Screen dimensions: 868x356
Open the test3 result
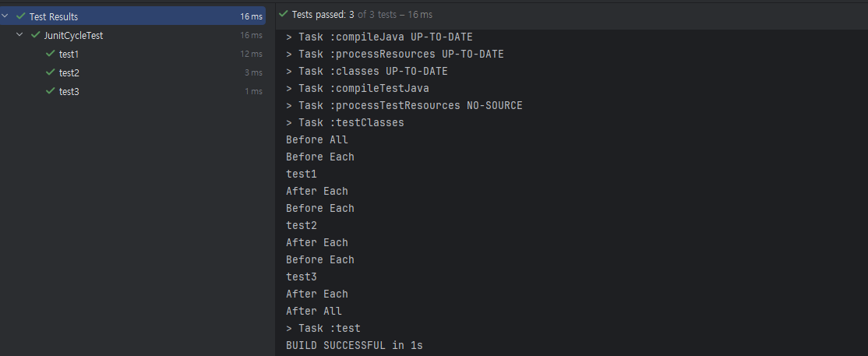coord(69,92)
